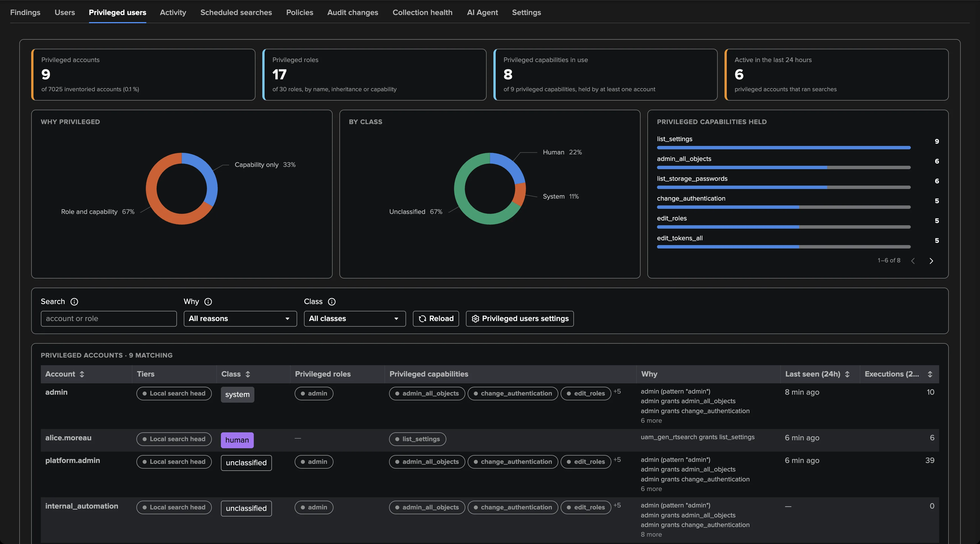Viewport: 980px width, 544px height.
Task: Go to next page of capabilities
Action: pyautogui.click(x=931, y=261)
